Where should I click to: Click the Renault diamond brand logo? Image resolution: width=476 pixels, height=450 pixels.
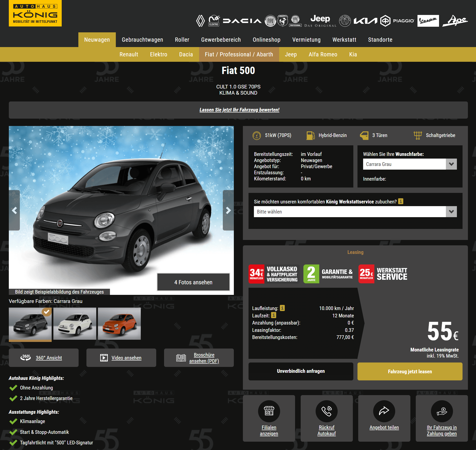pos(201,21)
